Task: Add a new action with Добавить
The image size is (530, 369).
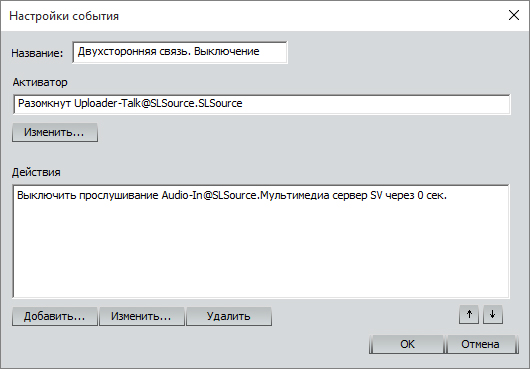Action: click(x=55, y=316)
